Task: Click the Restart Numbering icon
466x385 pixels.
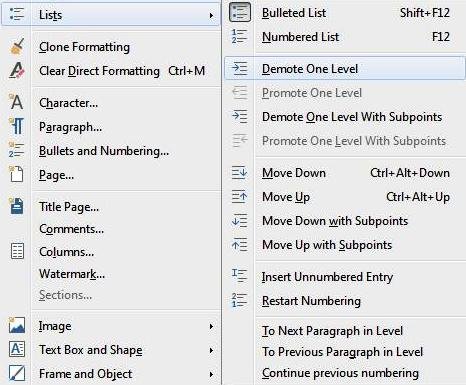Action: tap(239, 300)
